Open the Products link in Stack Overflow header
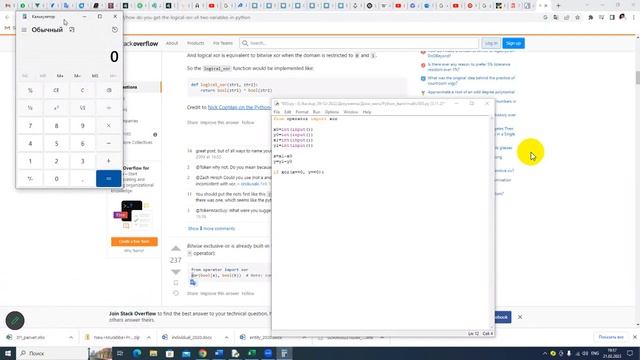 [196, 43]
